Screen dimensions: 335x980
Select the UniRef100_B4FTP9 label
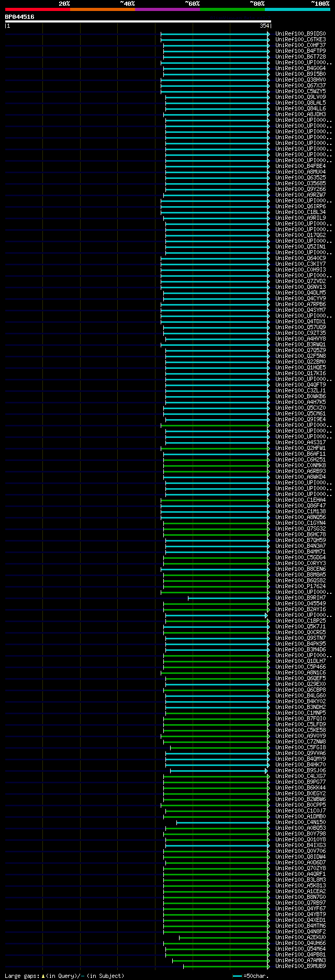pyautogui.click(x=300, y=51)
